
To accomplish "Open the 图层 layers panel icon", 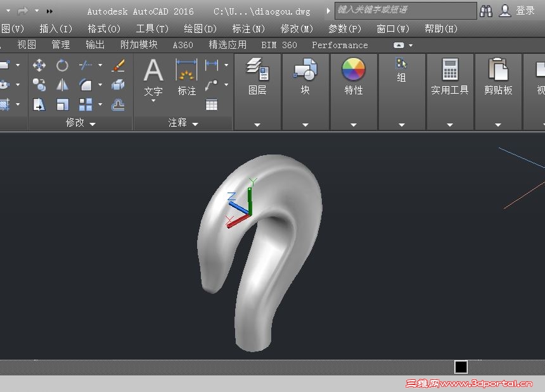I will (x=257, y=69).
